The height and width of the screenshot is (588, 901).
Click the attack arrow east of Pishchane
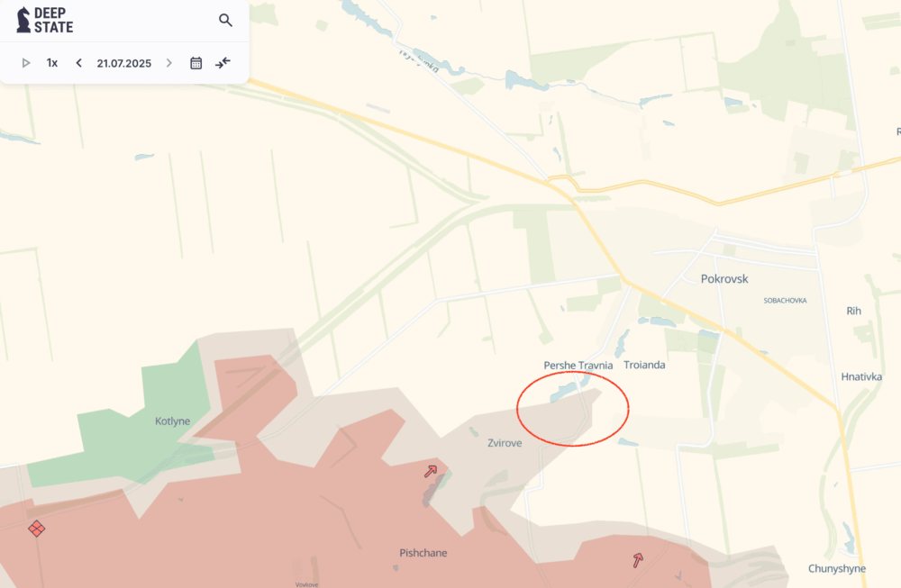point(638,560)
